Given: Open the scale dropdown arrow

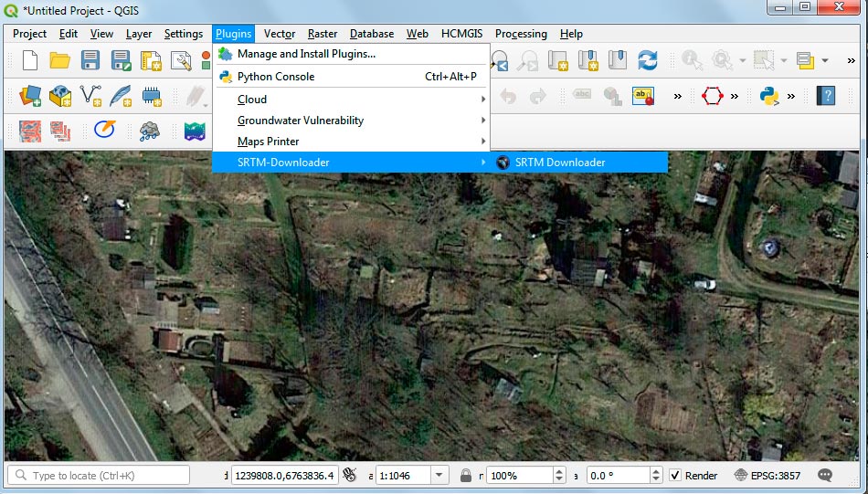Looking at the screenshot, I should tap(439, 475).
